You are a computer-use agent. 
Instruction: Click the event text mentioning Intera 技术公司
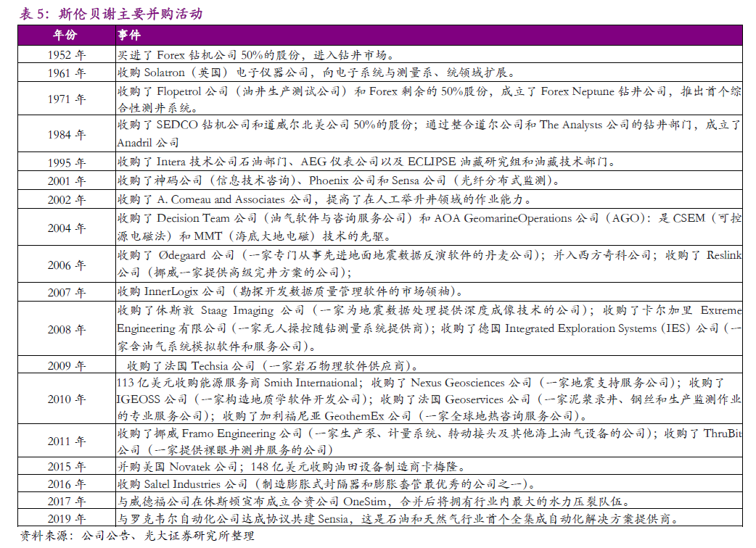(366, 162)
